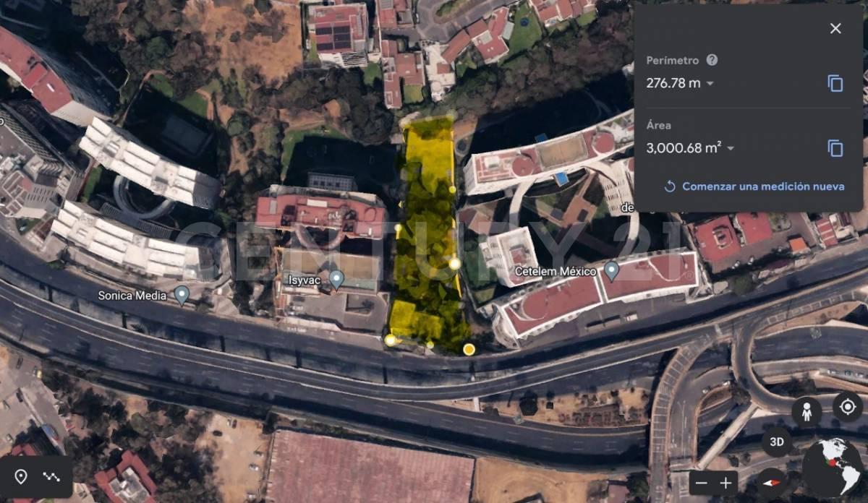Select the draw line/path tool
This screenshot has height=503, width=868.
click(x=51, y=476)
